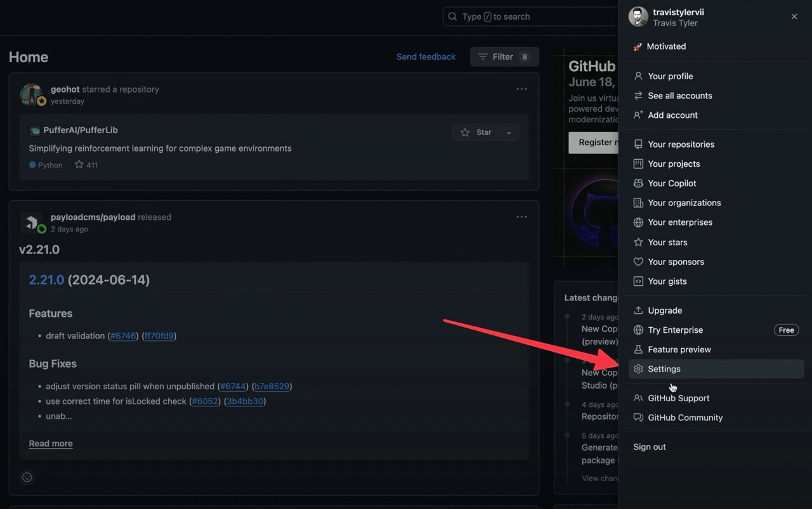812x509 pixels.
Task: Star the PufferAI/PufferLib repository
Action: tap(476, 132)
